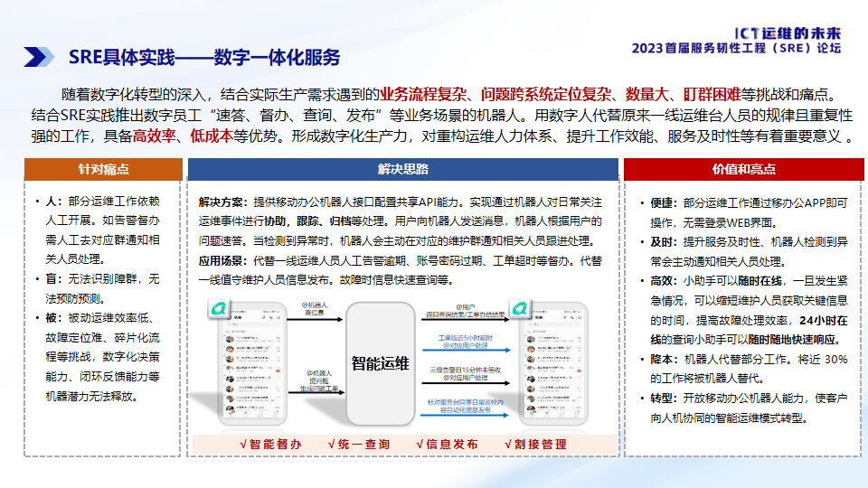Click the @机器人 查信息 arrow label
Screen dimensions: 868x488
[315, 309]
